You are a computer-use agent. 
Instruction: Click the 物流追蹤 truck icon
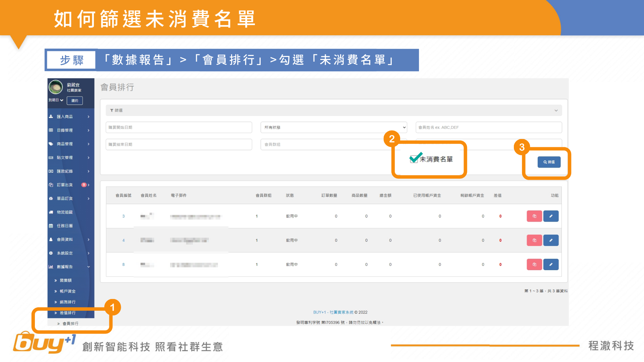coord(51,212)
